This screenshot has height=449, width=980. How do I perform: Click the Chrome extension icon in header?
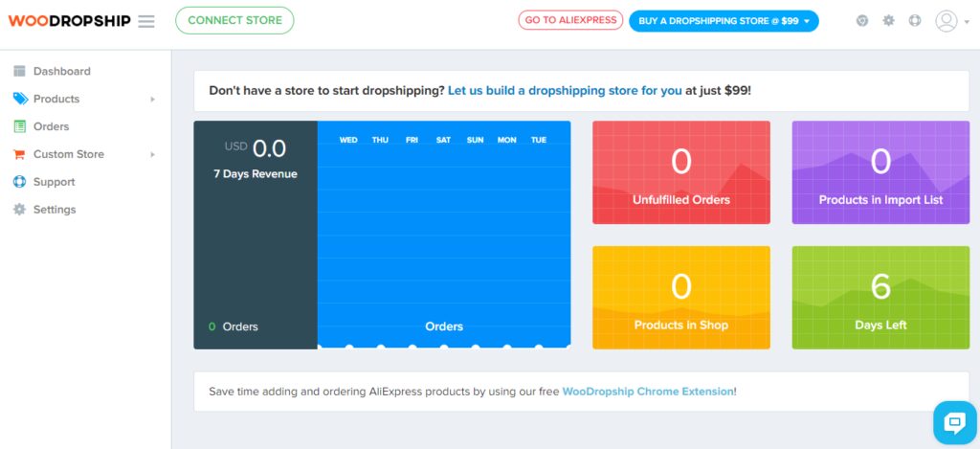click(862, 21)
